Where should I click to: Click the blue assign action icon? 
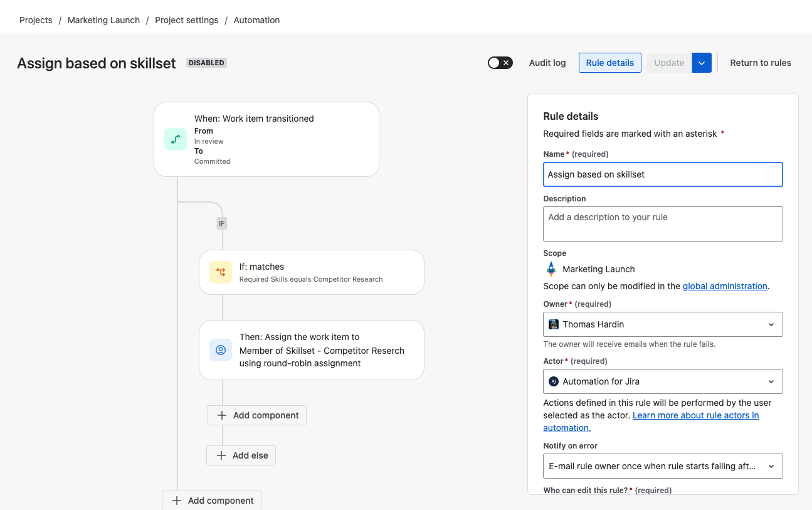coord(221,350)
